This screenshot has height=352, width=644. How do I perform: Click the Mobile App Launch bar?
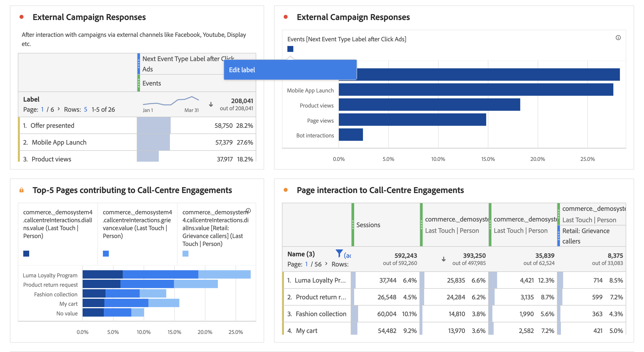(476, 90)
